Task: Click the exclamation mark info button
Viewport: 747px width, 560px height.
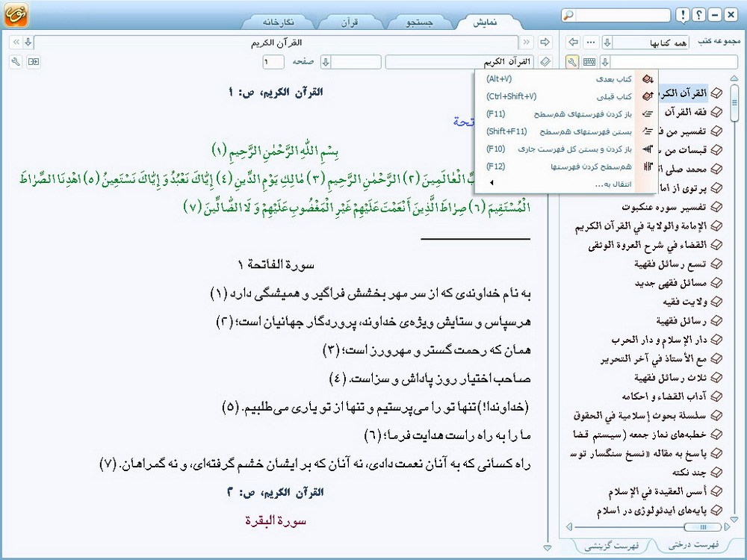Action: [x=682, y=16]
